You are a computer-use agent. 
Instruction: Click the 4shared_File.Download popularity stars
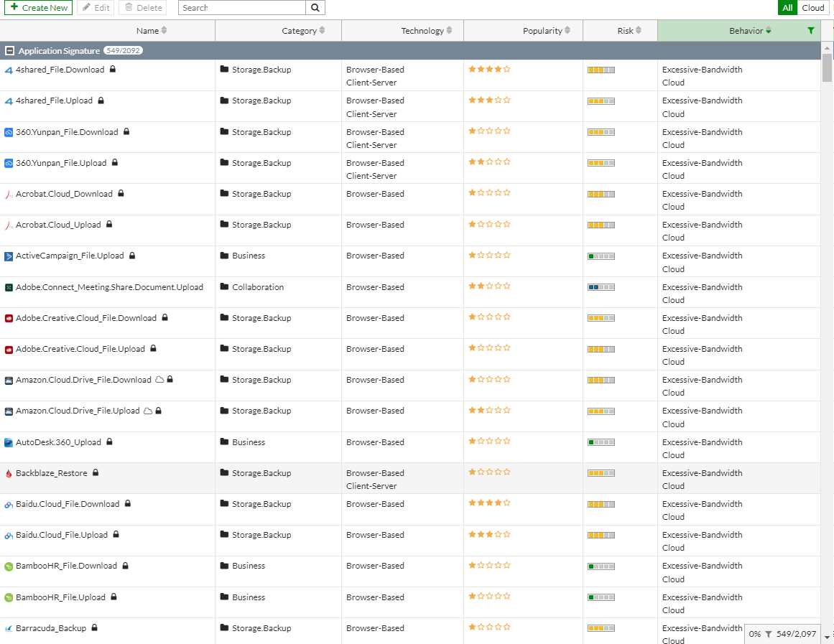[x=489, y=69]
